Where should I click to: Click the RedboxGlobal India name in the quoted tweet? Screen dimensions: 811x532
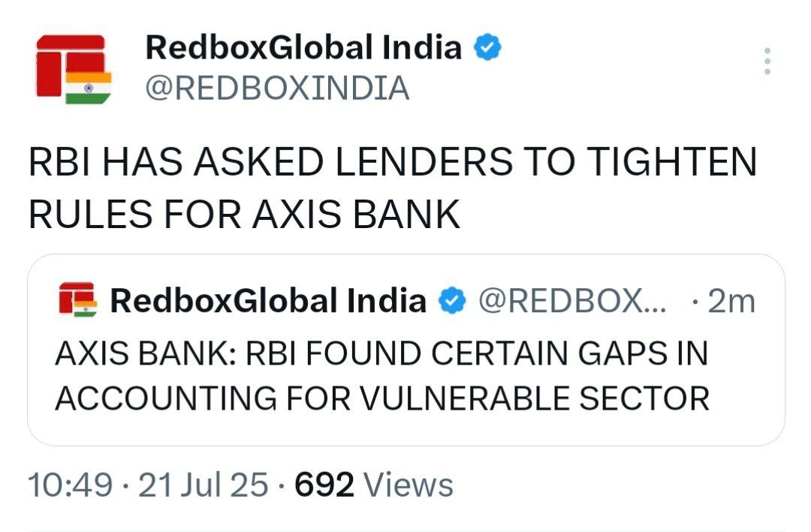[268, 302]
